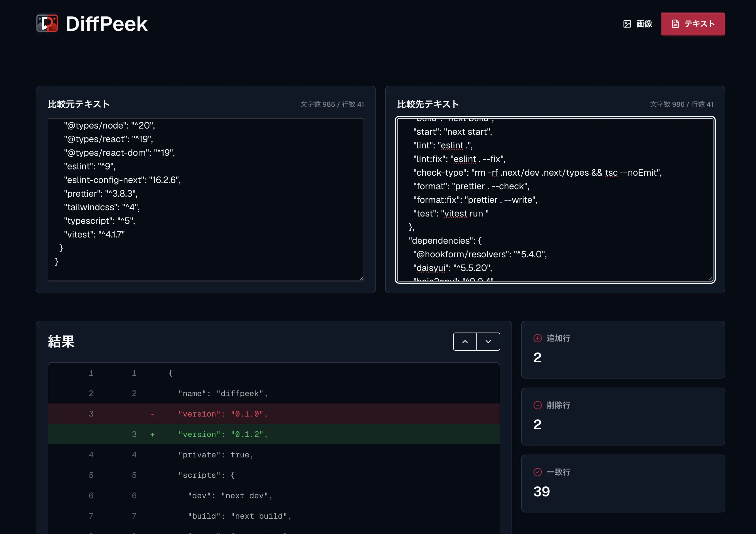This screenshot has width=756, height=534.
Task: Switch to the 画像 image tab
Action: point(638,24)
